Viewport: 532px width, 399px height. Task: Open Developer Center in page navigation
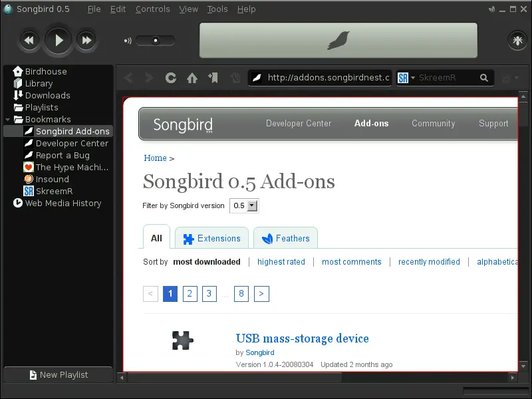pos(299,124)
